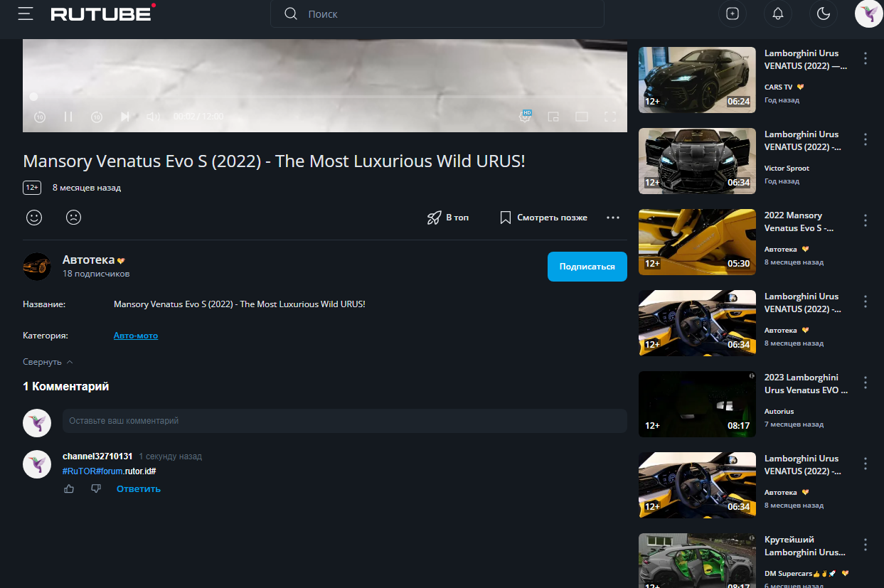
Task: Open options for the Крутейший Lamborghini Urus video
Action: [866, 545]
